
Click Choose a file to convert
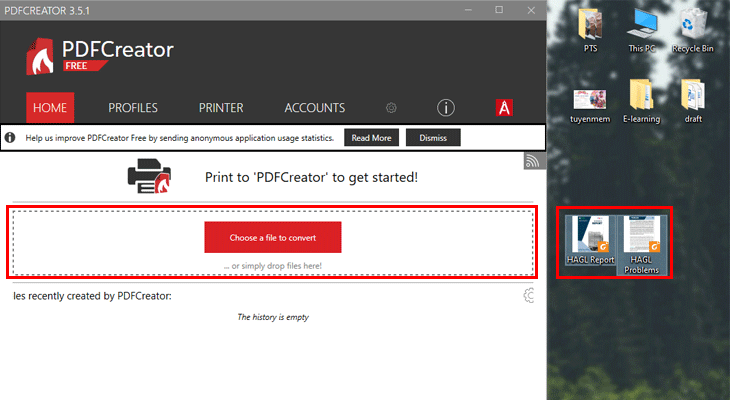coord(273,237)
